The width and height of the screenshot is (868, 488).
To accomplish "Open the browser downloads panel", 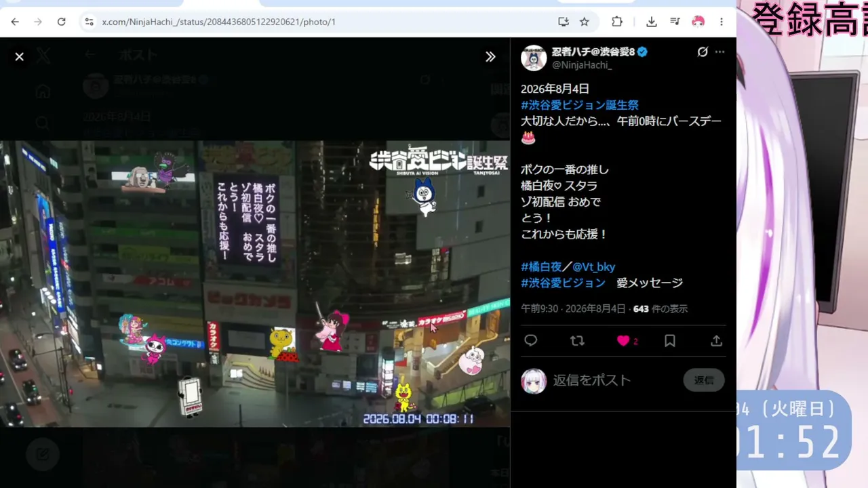I will point(651,22).
